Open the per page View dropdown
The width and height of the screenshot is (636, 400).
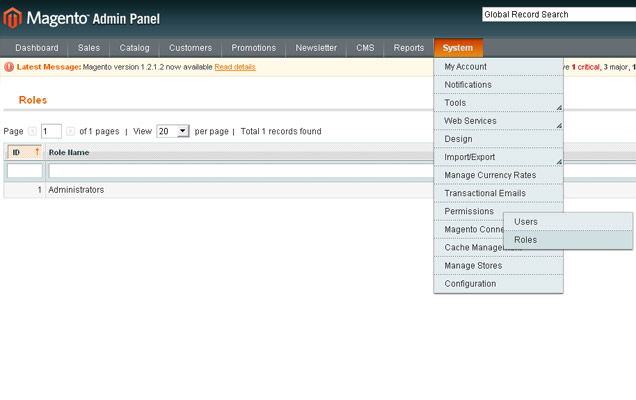point(173,131)
